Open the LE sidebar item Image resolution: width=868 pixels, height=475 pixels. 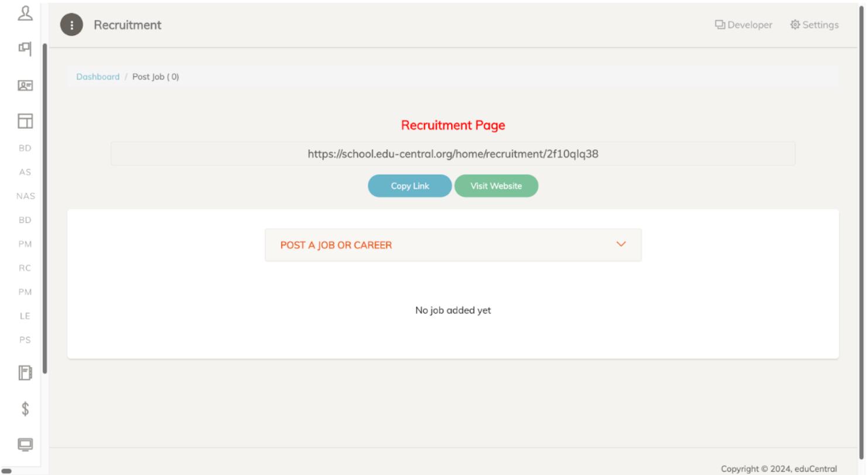click(x=25, y=316)
